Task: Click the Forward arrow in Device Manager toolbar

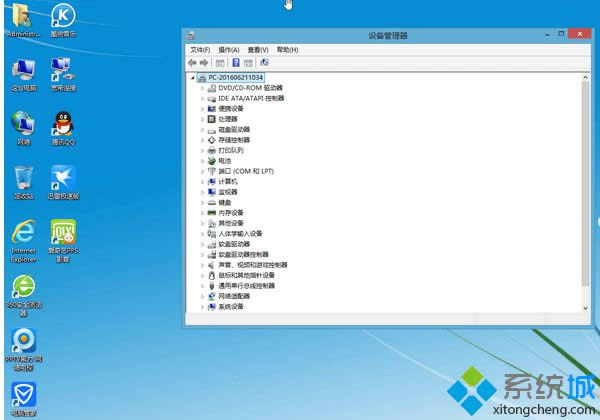Action: coord(204,63)
